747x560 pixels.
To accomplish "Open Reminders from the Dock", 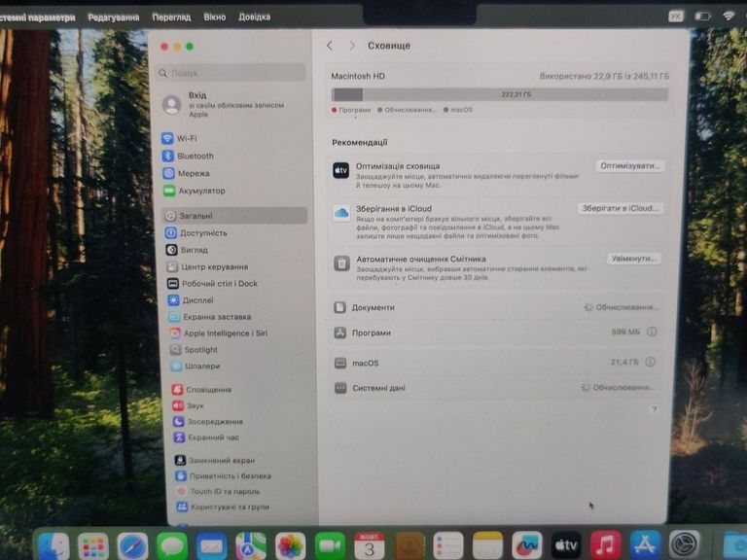I will (448, 546).
